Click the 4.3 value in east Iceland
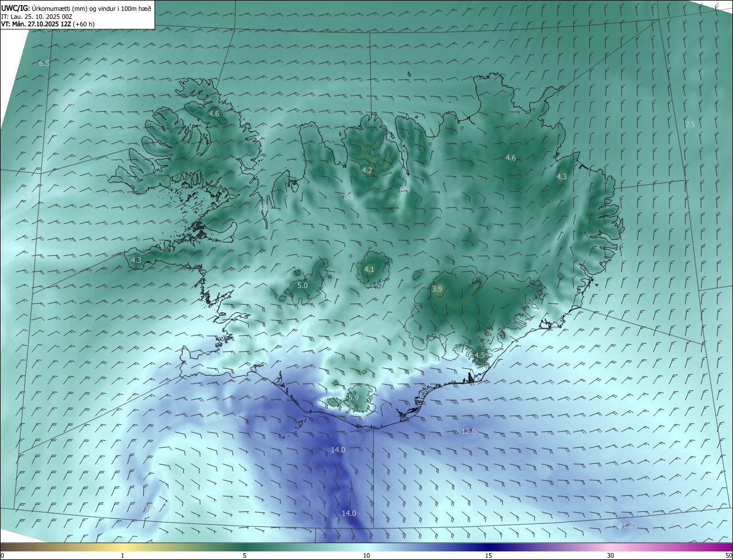 [x=561, y=177]
